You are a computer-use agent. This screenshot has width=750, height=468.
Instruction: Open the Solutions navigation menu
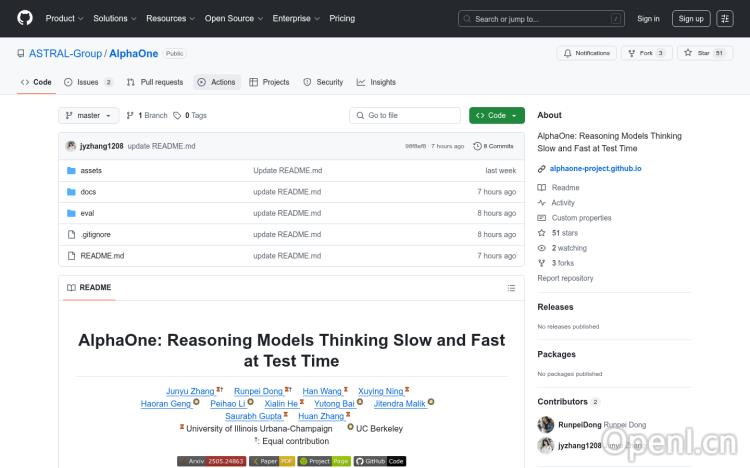pyautogui.click(x=114, y=18)
